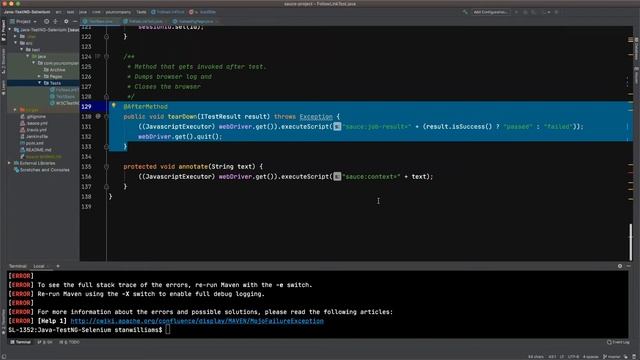Select the Archive package
The image size is (640, 360).
[54, 70]
